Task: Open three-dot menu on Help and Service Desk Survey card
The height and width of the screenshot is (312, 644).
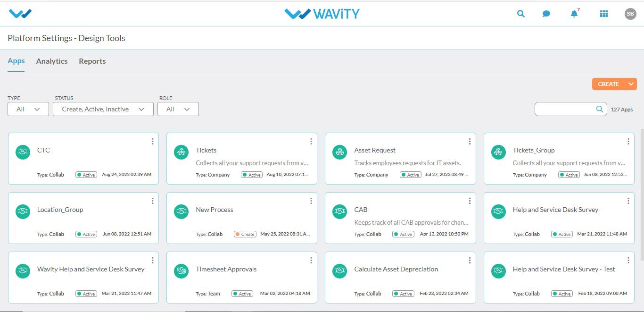Action: 628,201
